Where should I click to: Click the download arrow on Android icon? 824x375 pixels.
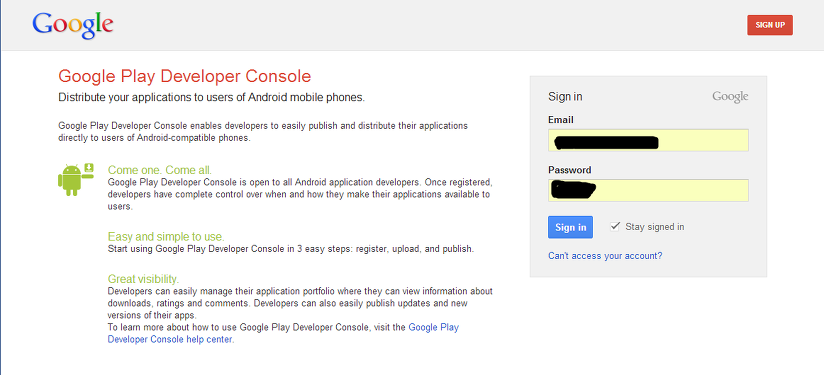coord(89,168)
